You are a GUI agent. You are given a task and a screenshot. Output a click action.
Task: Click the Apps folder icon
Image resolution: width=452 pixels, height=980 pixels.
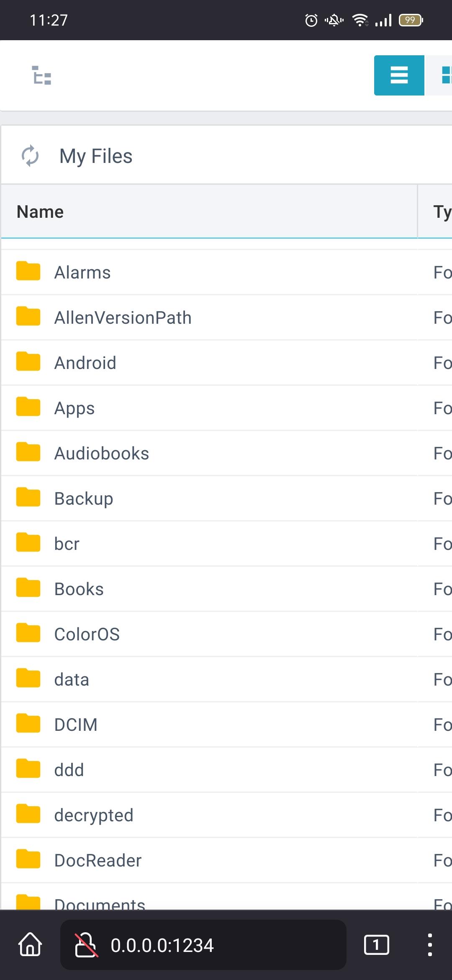(28, 407)
